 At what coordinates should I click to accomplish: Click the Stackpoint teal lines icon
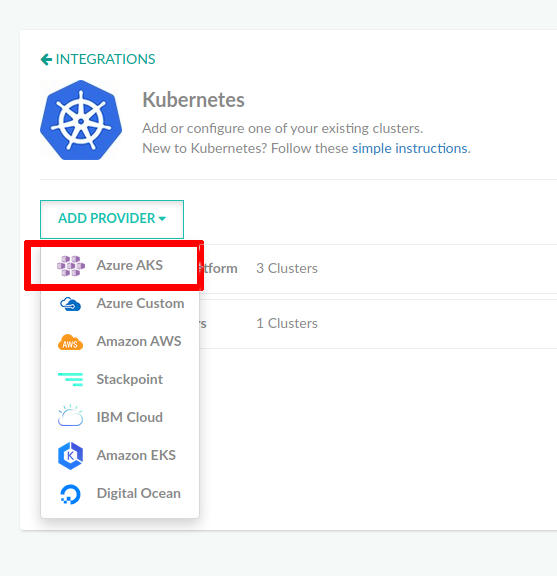[x=70, y=379]
